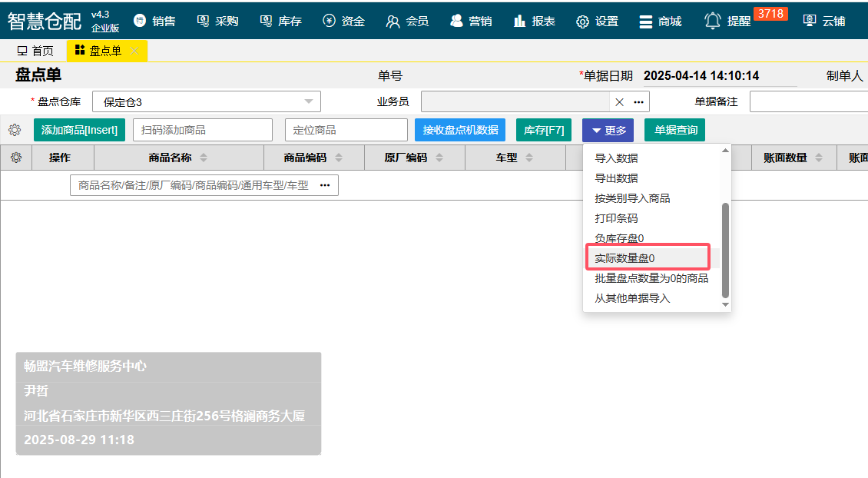Click the gear icon in table header

(x=16, y=158)
